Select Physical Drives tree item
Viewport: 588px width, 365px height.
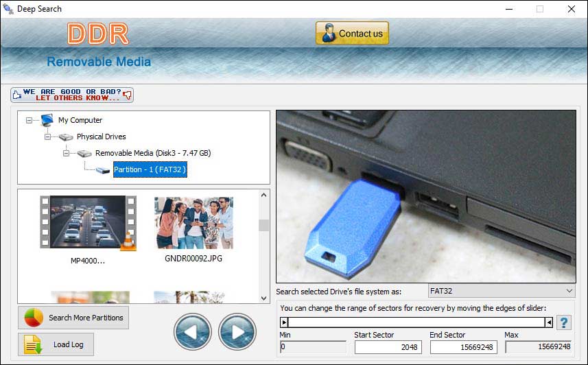tap(102, 137)
